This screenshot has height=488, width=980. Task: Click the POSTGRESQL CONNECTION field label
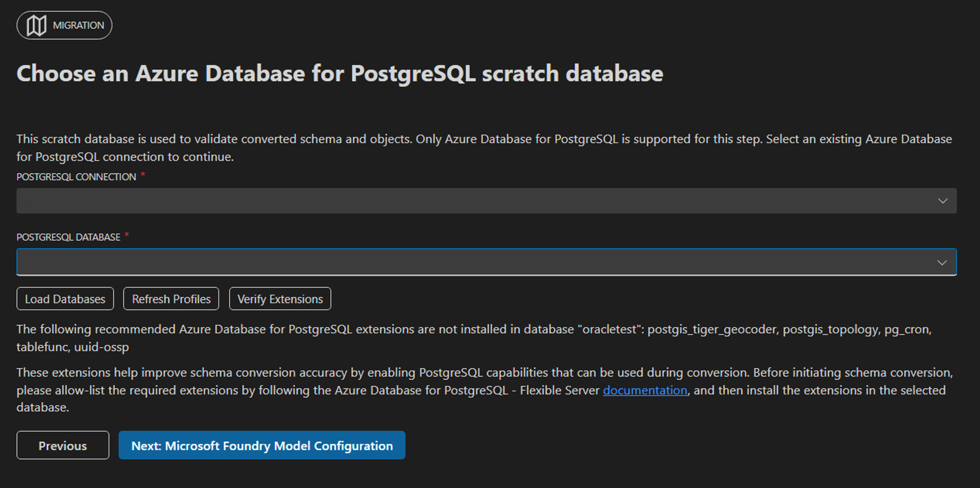pyautogui.click(x=76, y=177)
